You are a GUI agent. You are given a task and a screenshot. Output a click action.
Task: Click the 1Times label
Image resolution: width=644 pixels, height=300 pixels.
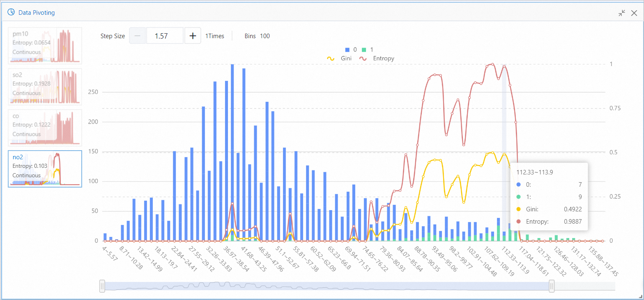click(x=215, y=36)
